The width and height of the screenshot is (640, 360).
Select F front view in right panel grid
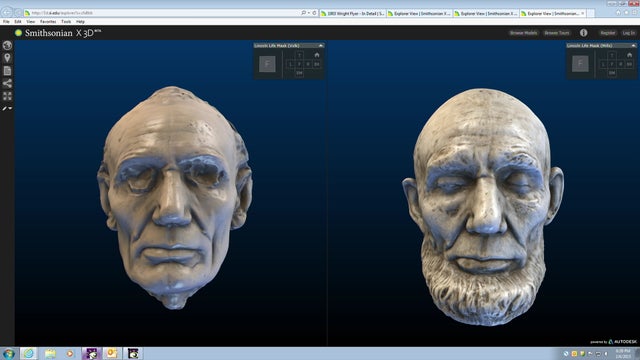pos(612,64)
